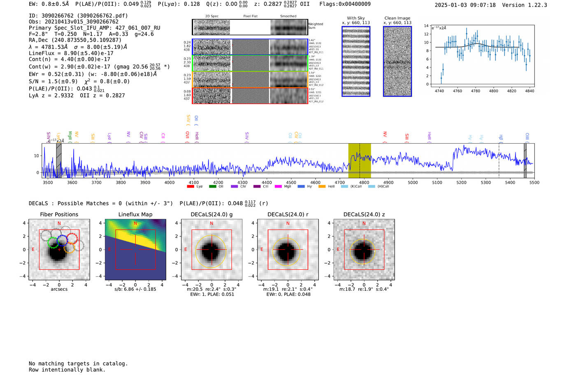Click the 2D Spec column header
The height and width of the screenshot is (392, 576).
pyautogui.click(x=212, y=16)
